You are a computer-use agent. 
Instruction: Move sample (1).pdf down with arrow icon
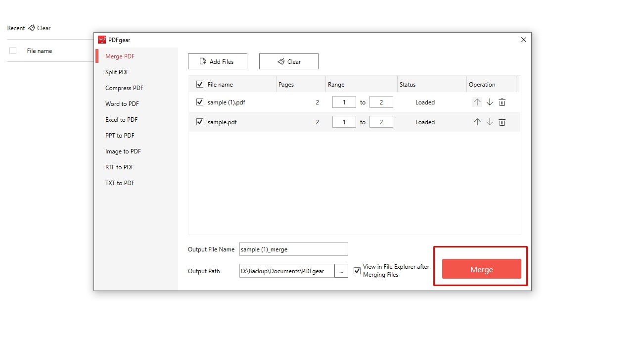[x=490, y=101]
